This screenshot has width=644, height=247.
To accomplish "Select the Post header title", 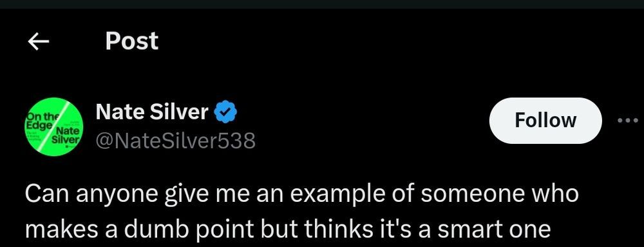I will pos(131,41).
